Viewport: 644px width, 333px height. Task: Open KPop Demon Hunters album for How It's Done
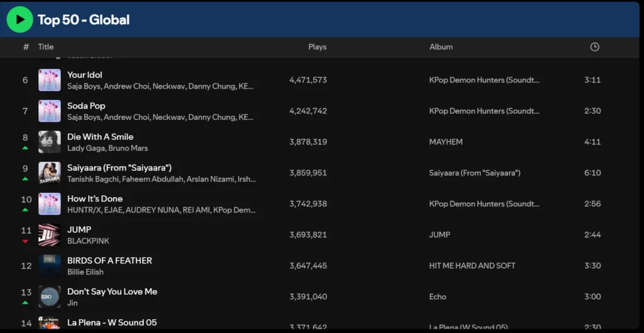click(484, 204)
